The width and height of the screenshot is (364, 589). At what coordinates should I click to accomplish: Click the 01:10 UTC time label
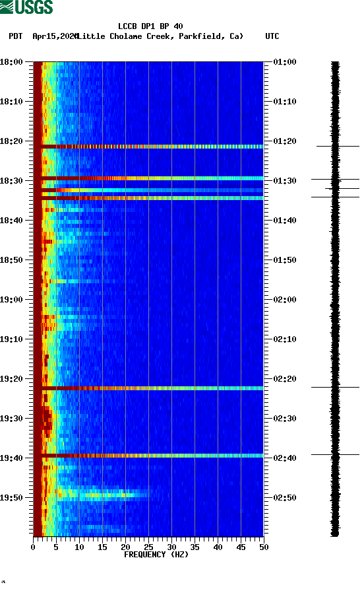pos(285,102)
